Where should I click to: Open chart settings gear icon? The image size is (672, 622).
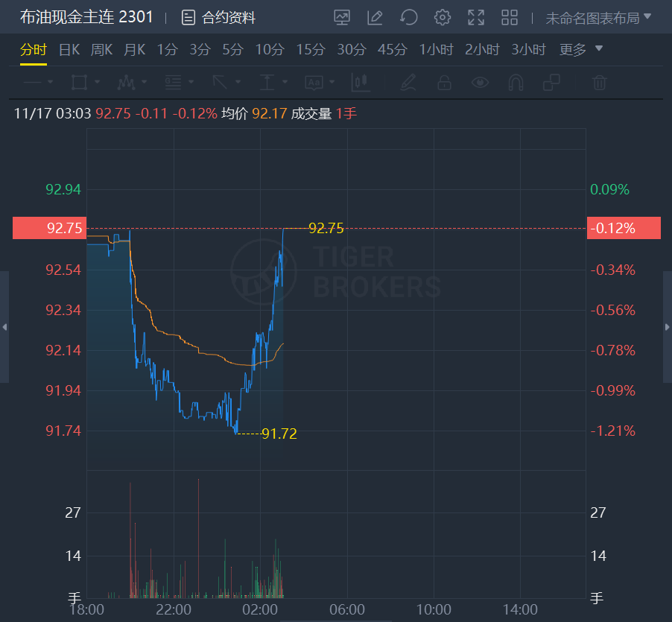[443, 17]
